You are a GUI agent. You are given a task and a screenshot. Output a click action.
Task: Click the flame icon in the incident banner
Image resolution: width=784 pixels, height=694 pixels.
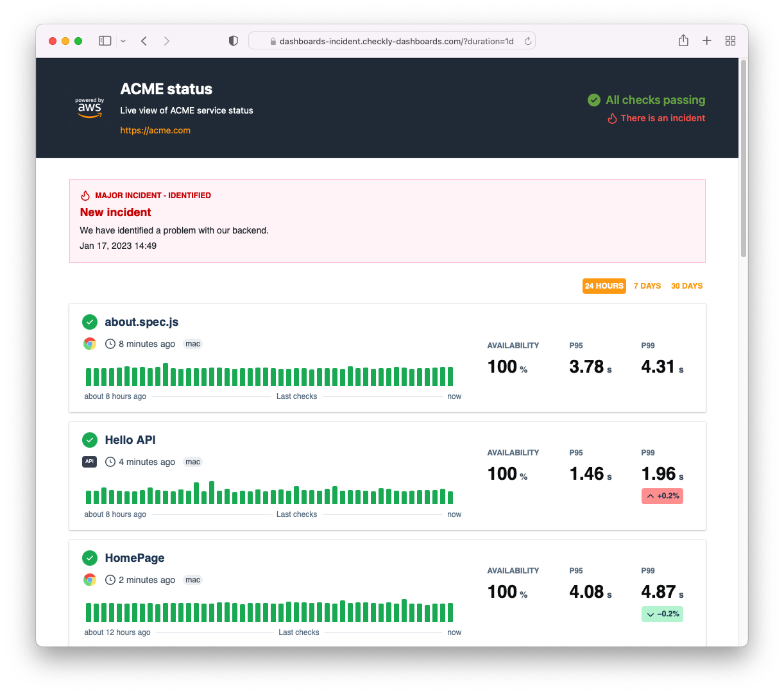click(85, 194)
